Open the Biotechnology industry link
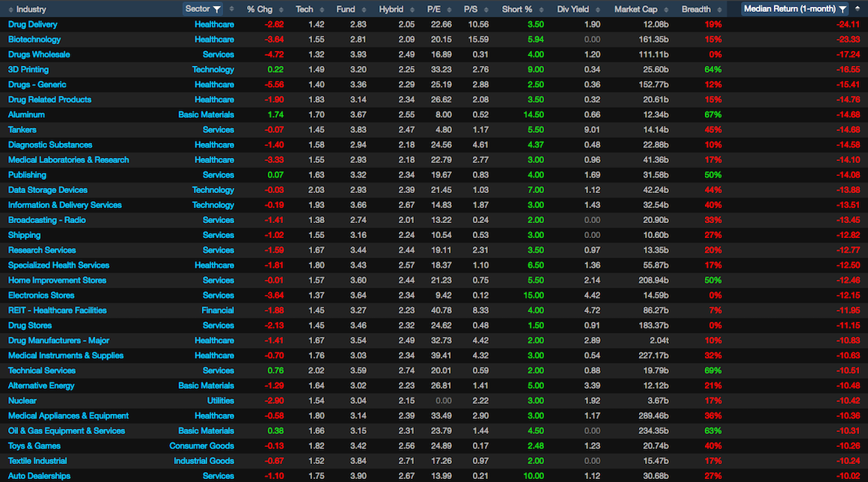The image size is (868, 482). click(34, 39)
